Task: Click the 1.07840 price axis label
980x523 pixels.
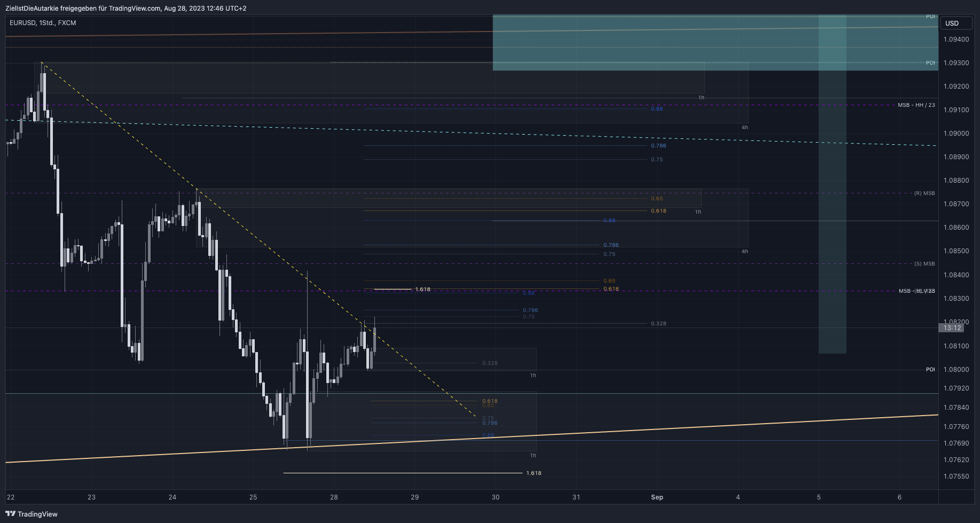Action: point(956,408)
